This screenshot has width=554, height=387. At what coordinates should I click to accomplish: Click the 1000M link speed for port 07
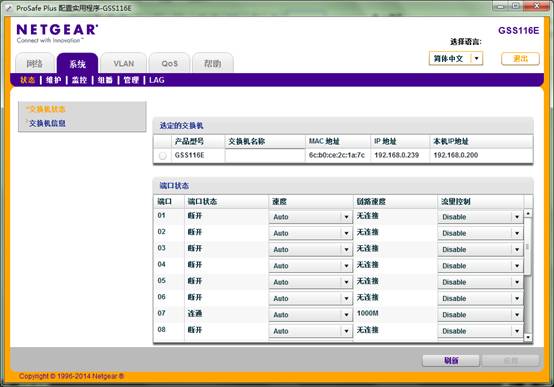(367, 313)
